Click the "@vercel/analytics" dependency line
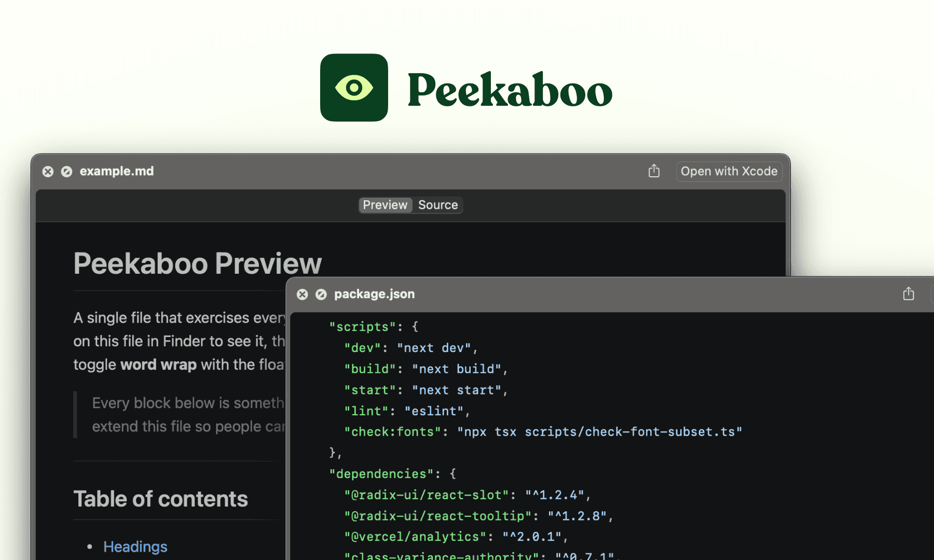This screenshot has height=560, width=934. 456,537
